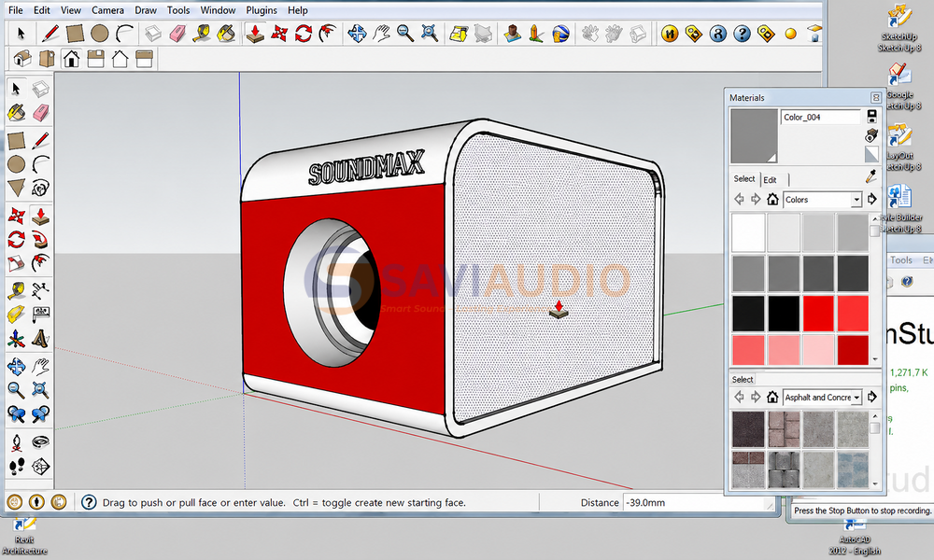Go back in the Colors library browser
The image size is (934, 560).
click(x=739, y=200)
